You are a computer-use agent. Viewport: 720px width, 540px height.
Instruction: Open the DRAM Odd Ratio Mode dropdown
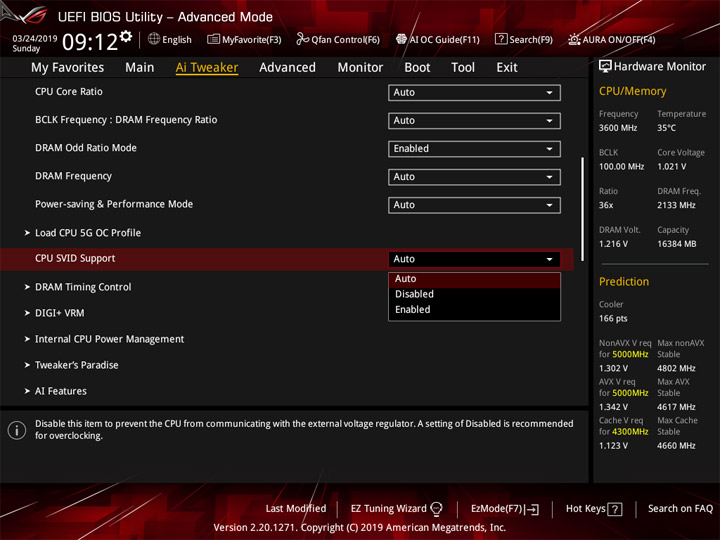[474, 149]
